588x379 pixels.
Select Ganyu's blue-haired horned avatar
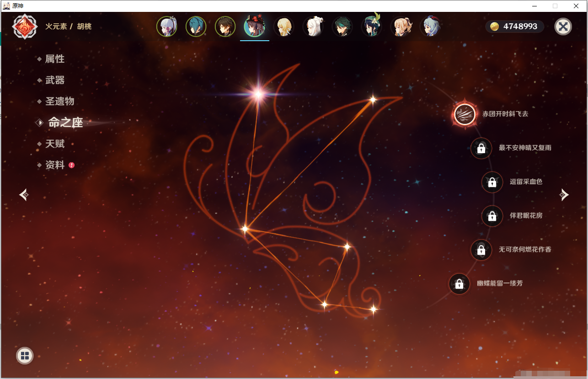(x=430, y=27)
